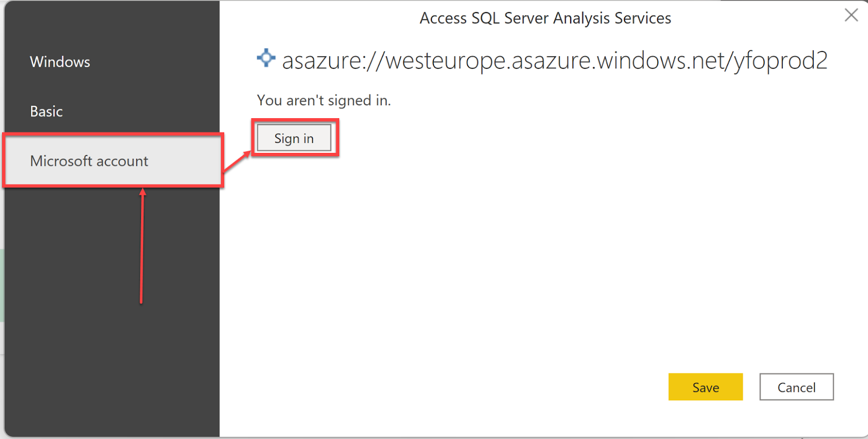
Task: Close the Analysis Services dialog with X
Action: [x=851, y=15]
